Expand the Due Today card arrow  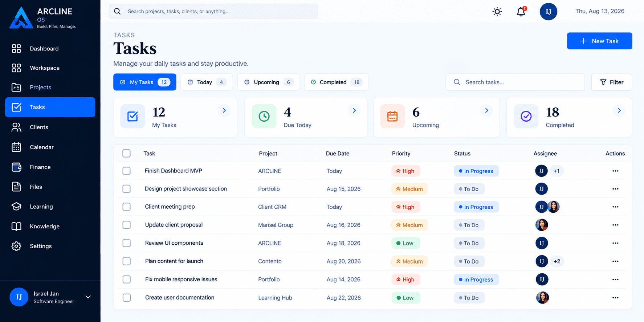[354, 110]
